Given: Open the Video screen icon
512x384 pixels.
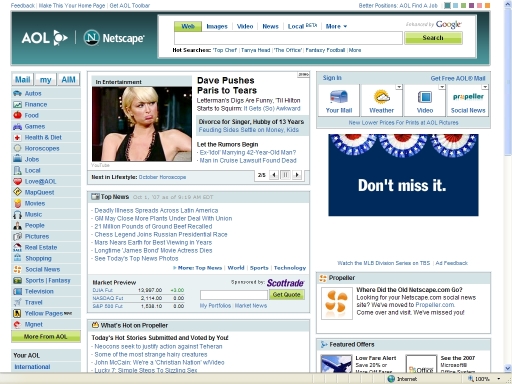Looking at the screenshot, I should coord(425,97).
